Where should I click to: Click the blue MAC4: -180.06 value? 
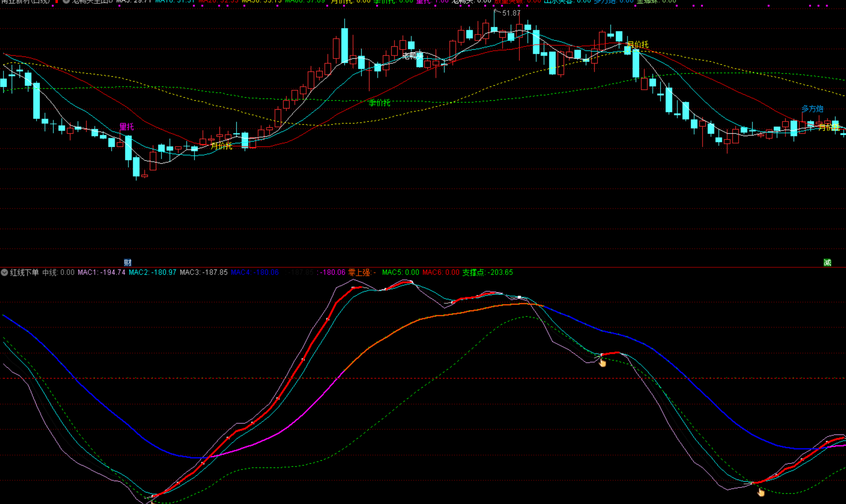255,272
